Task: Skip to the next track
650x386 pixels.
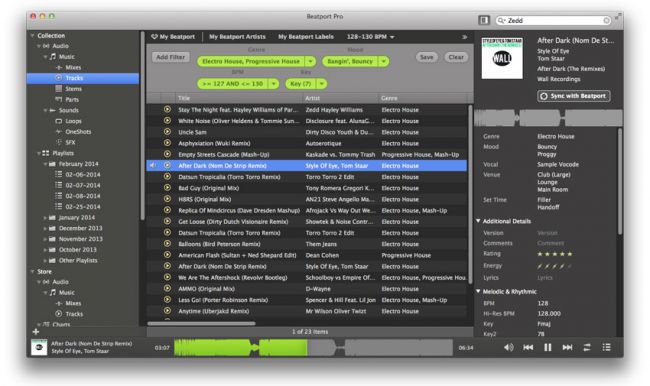Action: [567, 347]
